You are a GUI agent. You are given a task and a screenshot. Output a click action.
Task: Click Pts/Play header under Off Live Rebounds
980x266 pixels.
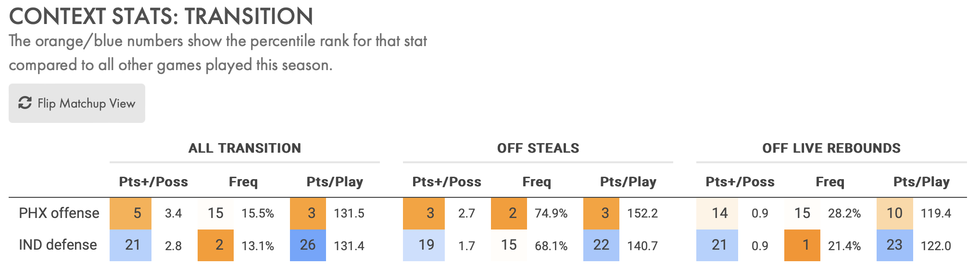[921, 181]
